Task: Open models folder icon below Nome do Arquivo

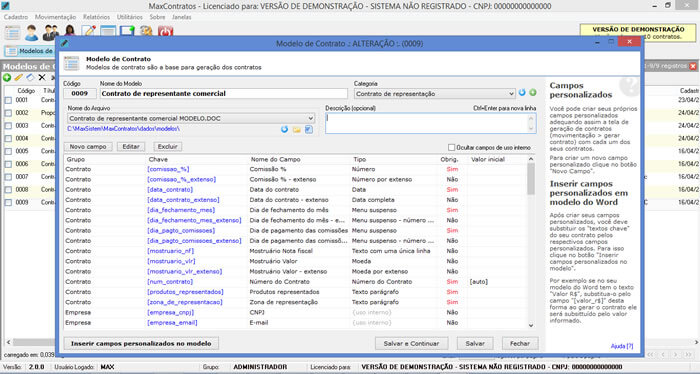Action: tap(296, 129)
